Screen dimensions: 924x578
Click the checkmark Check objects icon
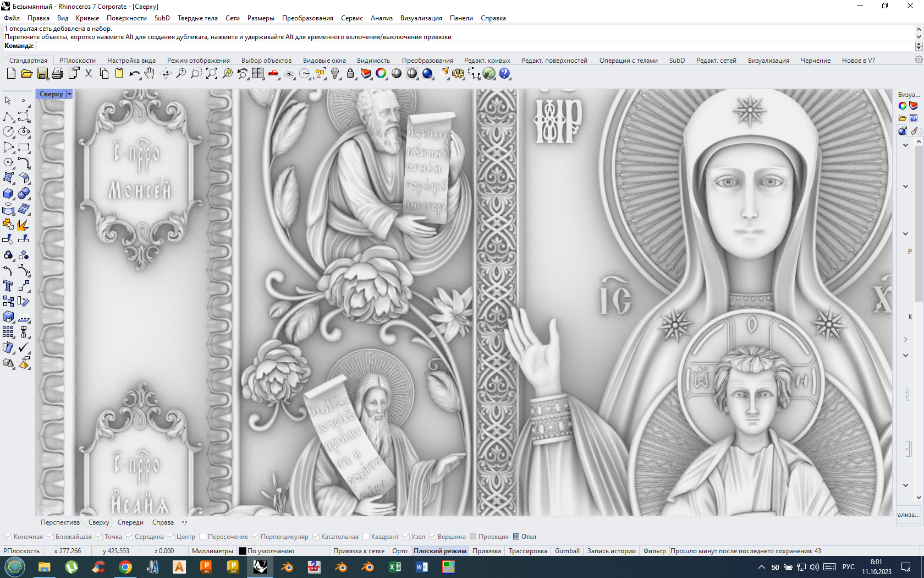[x=24, y=347]
